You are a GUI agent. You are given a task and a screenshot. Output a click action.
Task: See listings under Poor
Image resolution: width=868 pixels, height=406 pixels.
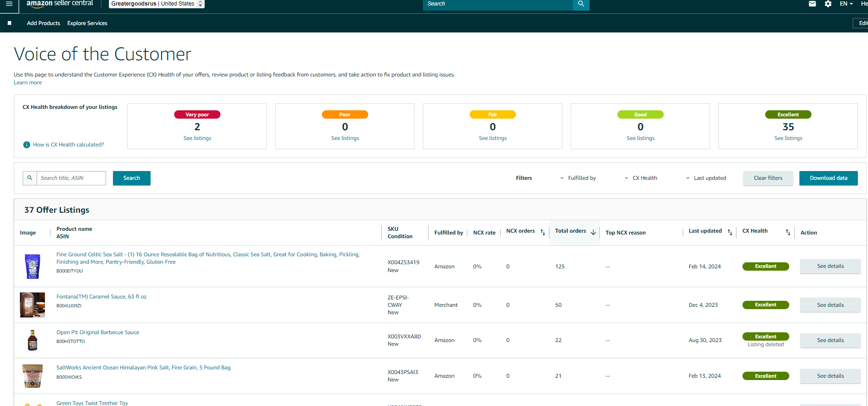coord(345,138)
